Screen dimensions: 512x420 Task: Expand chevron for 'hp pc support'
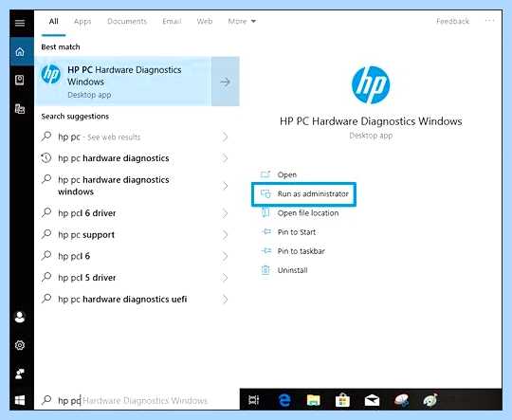(x=225, y=234)
